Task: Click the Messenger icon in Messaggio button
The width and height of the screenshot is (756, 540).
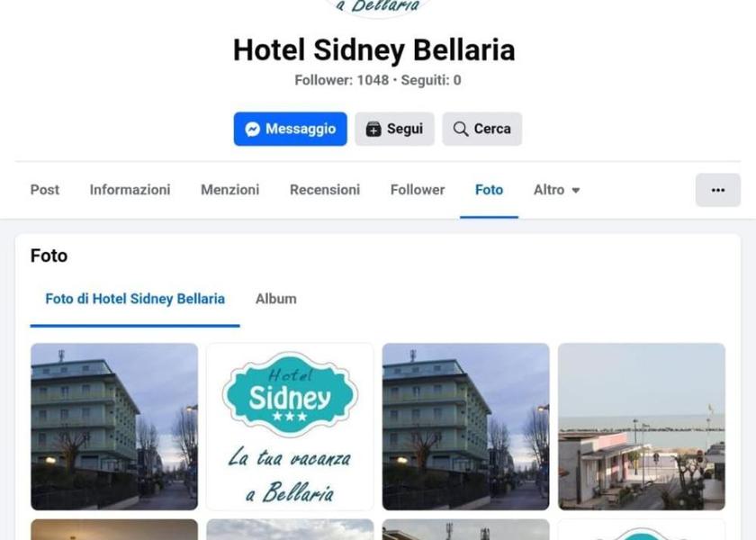Action: (252, 130)
